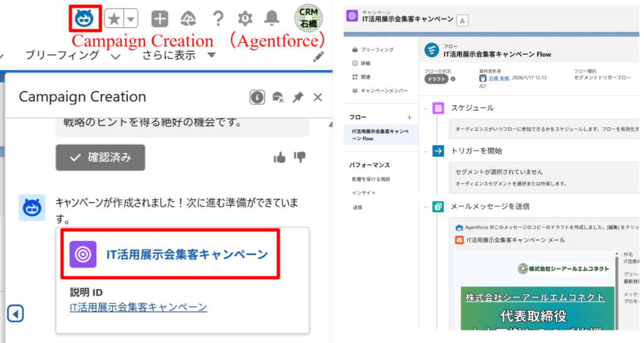This screenshot has width=644, height=343.
Task: Open the CRM 石橋 user profile avatar
Action: tap(308, 18)
